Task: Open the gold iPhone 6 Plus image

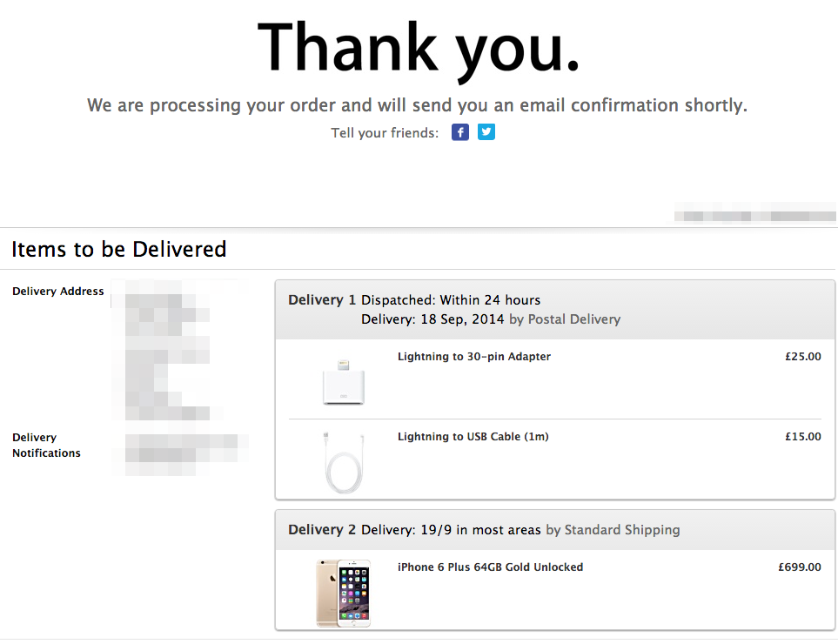Action: 343,594
